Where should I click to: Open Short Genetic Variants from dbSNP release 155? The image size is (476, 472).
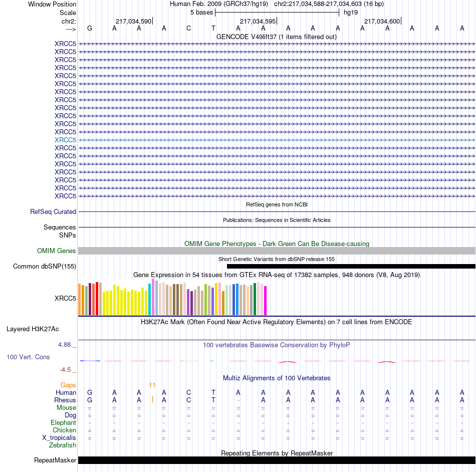tap(277, 259)
